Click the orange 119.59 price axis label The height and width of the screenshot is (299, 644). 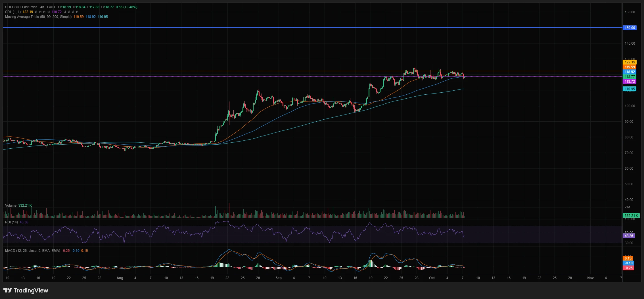point(630,67)
